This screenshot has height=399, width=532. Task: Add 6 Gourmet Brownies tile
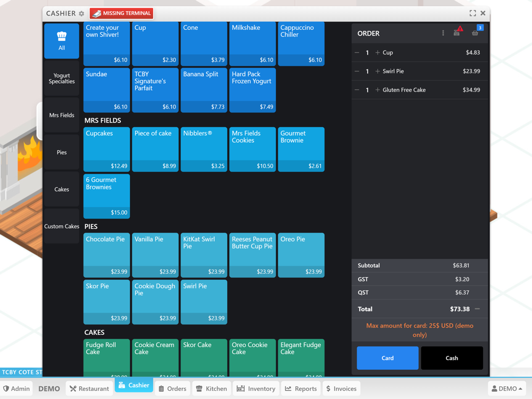point(106,196)
